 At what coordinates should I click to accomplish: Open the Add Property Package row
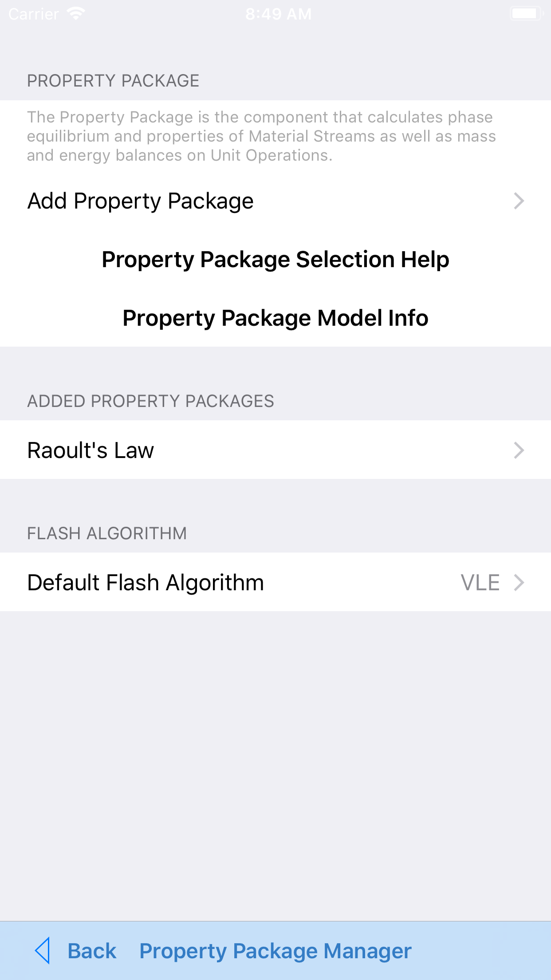click(x=140, y=201)
